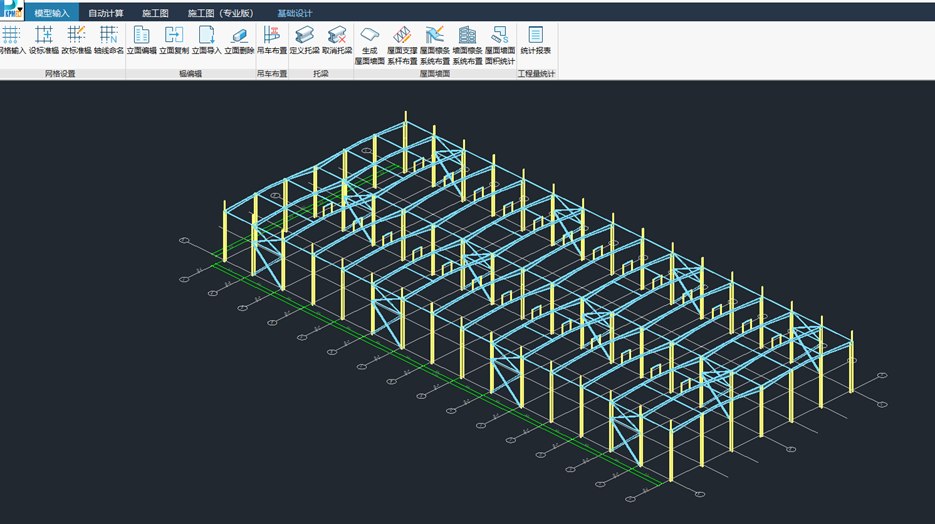Switch to the 模型输入 tab
This screenshot has width=935, height=524.
(51, 13)
